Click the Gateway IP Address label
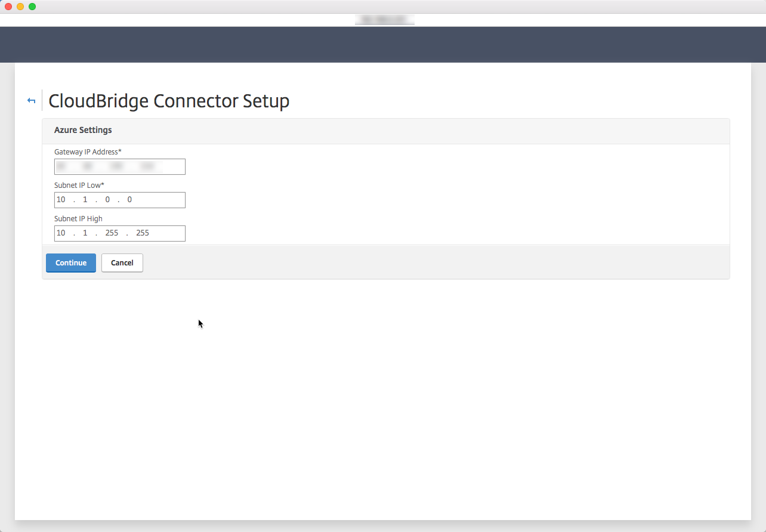The image size is (766, 532). point(88,152)
